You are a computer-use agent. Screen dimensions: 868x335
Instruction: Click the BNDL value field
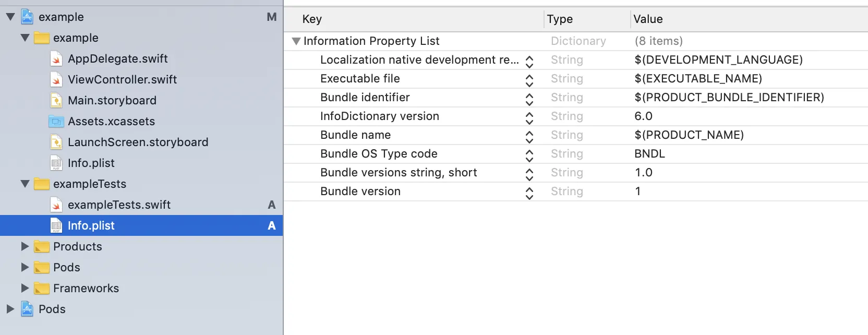649,154
